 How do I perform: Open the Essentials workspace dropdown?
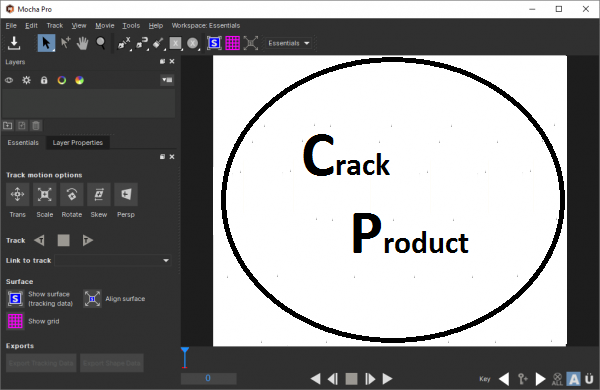click(289, 43)
